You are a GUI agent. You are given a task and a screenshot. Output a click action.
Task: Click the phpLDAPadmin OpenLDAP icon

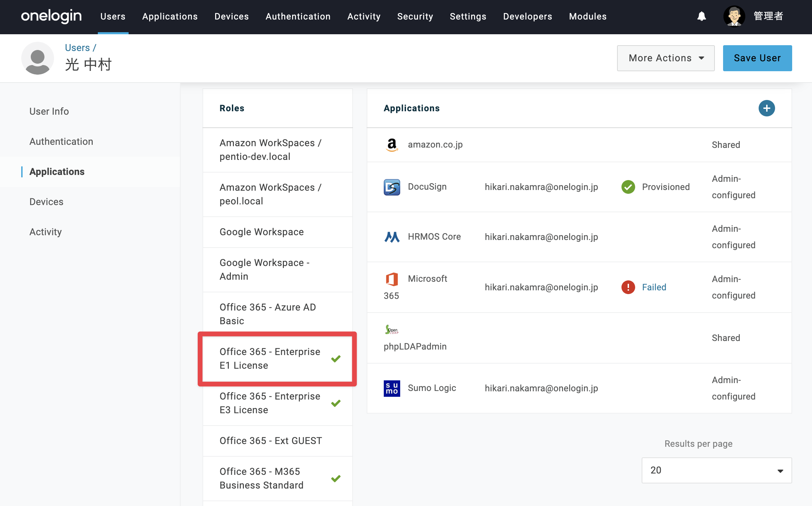[392, 329]
